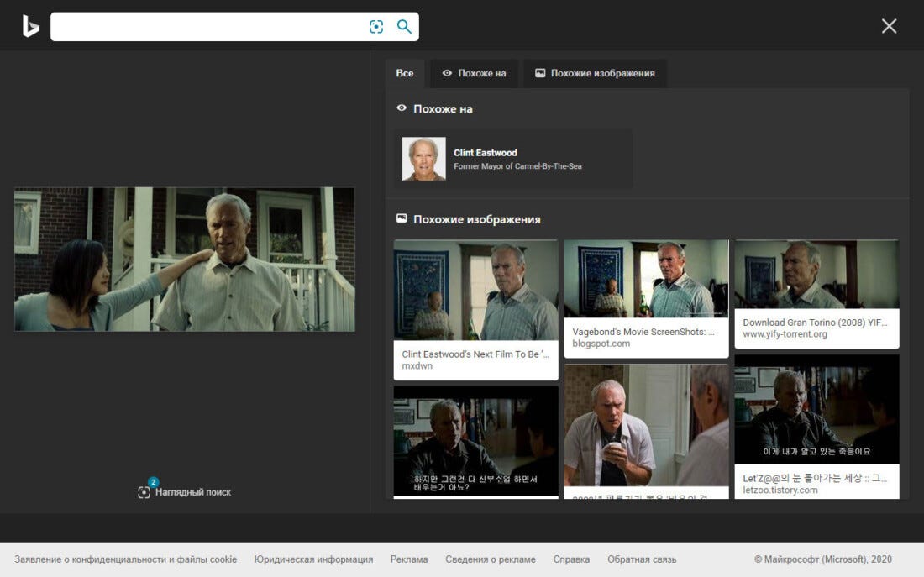924x577 pixels.
Task: Open the Clint Eastwood name link
Action: [486, 153]
